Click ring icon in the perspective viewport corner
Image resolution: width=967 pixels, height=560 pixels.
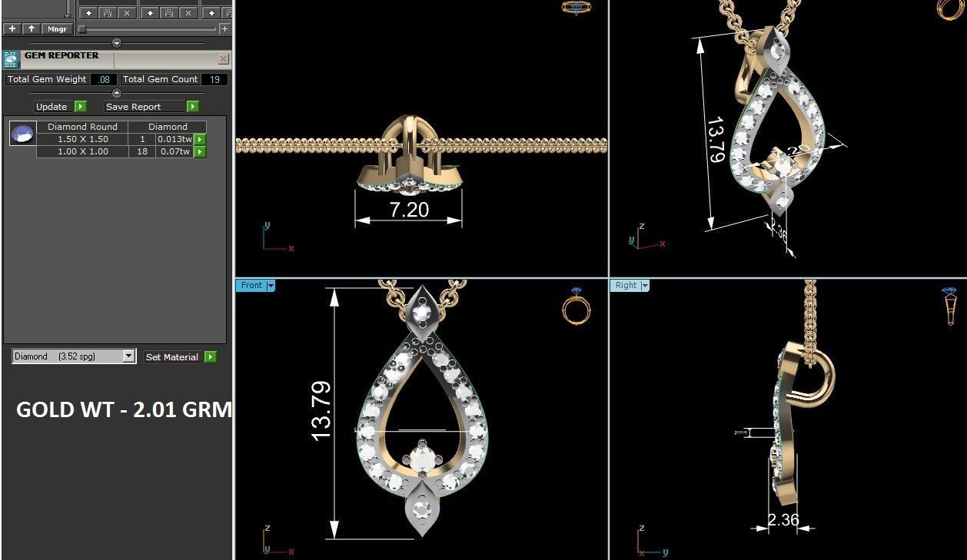pyautogui.click(x=951, y=9)
